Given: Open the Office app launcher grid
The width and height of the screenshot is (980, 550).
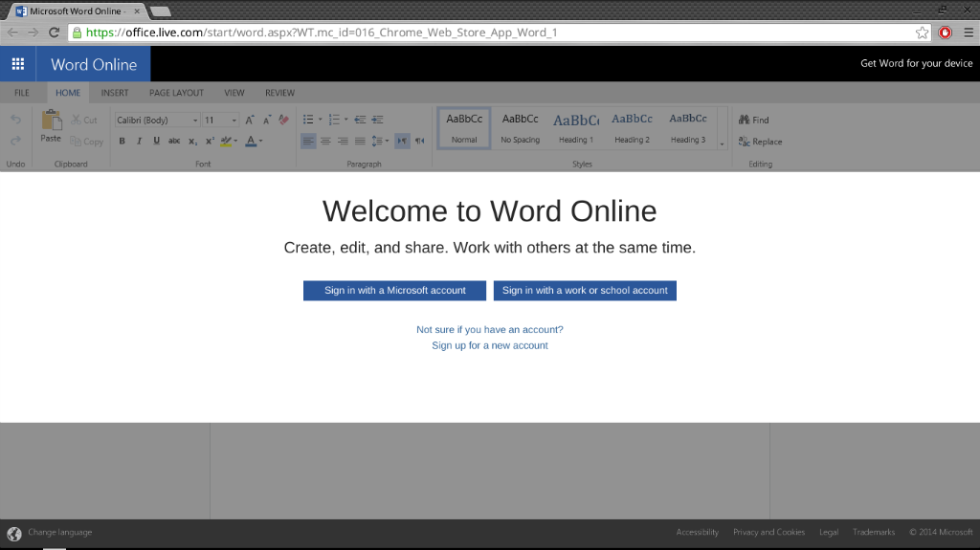Looking at the screenshot, I should (18, 64).
